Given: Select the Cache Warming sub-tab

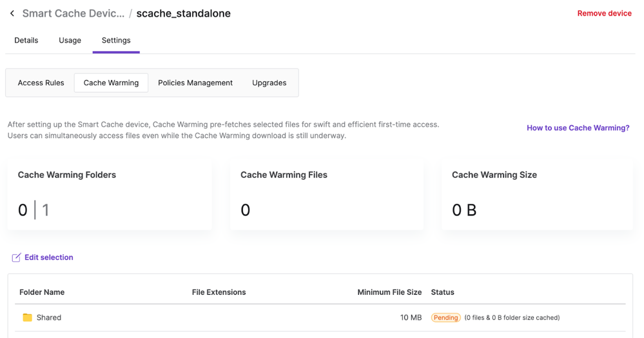Looking at the screenshot, I should [x=111, y=83].
